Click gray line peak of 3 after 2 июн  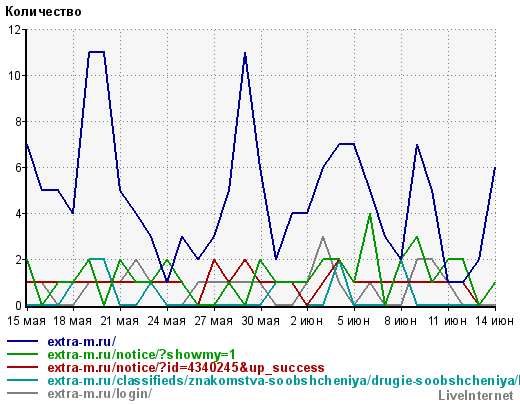(x=323, y=237)
